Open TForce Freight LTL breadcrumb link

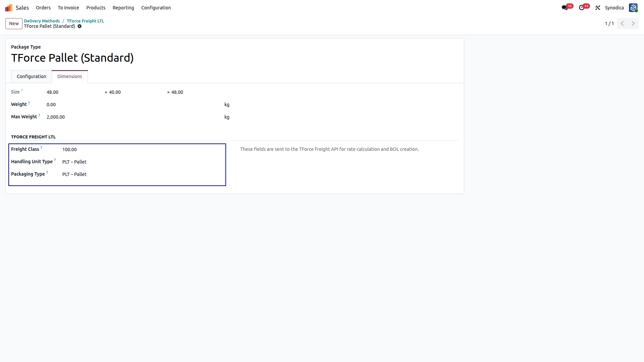point(85,21)
